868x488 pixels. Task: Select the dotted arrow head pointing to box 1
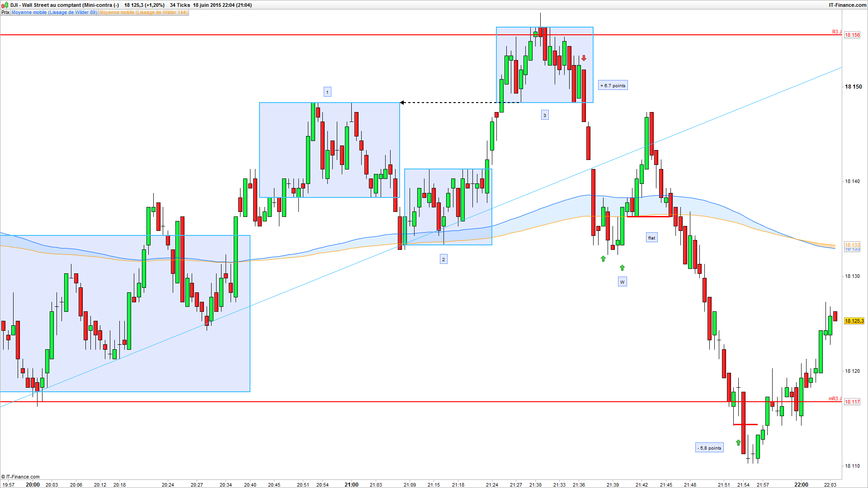[402, 103]
